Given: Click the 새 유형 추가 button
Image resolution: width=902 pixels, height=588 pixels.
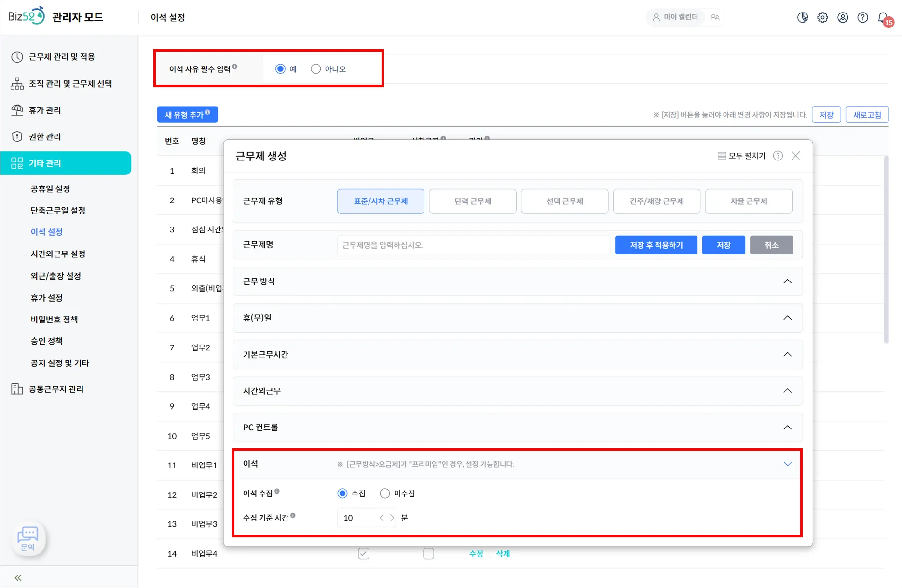Looking at the screenshot, I should click(x=187, y=115).
